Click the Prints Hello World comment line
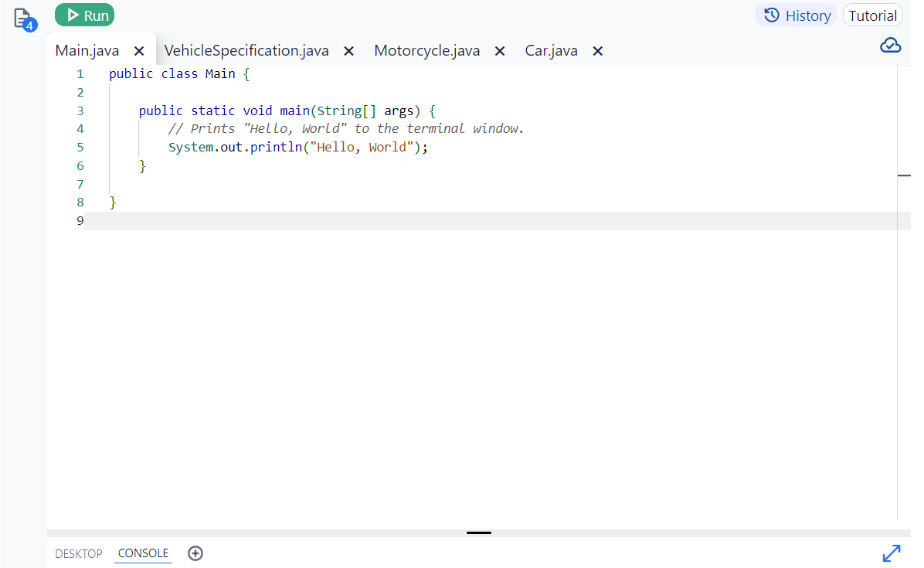 pyautogui.click(x=346, y=129)
